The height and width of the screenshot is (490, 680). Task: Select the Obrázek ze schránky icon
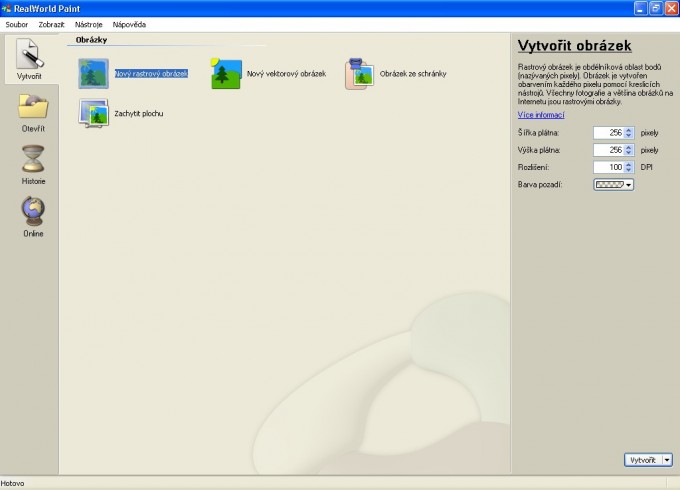(x=359, y=74)
